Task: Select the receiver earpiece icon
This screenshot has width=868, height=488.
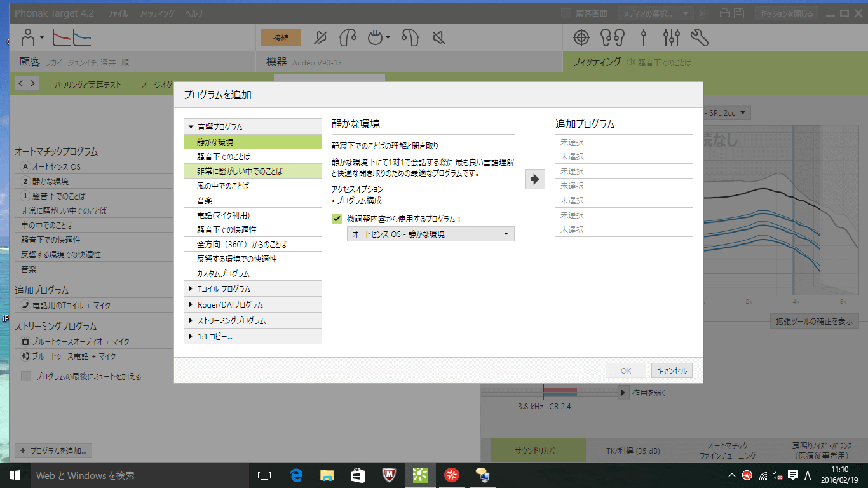Action: pos(348,38)
